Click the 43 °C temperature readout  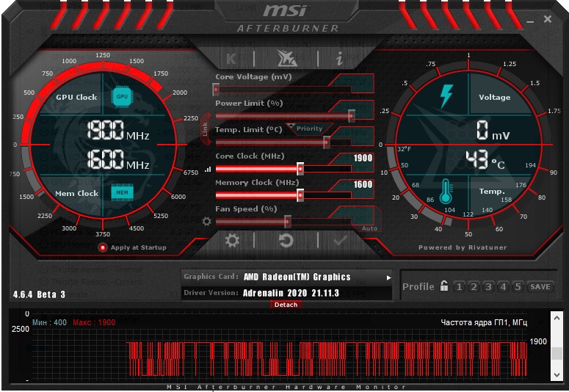[x=485, y=160]
